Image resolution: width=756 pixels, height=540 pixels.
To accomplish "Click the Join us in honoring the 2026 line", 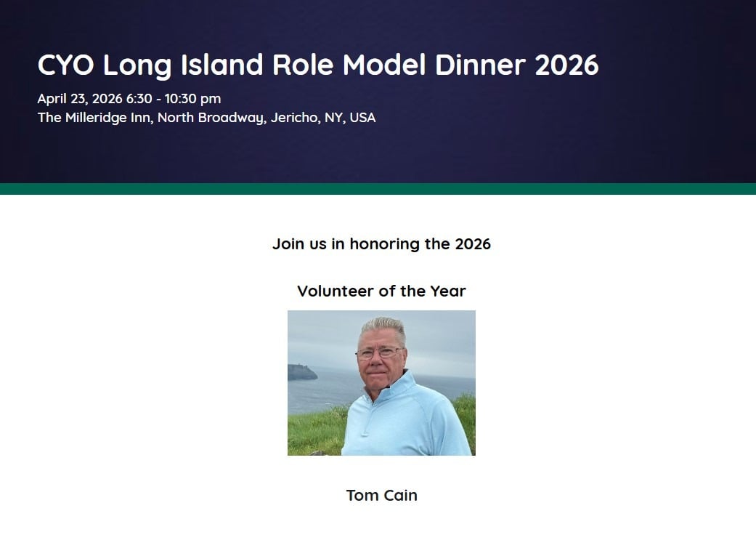I will point(381,244).
